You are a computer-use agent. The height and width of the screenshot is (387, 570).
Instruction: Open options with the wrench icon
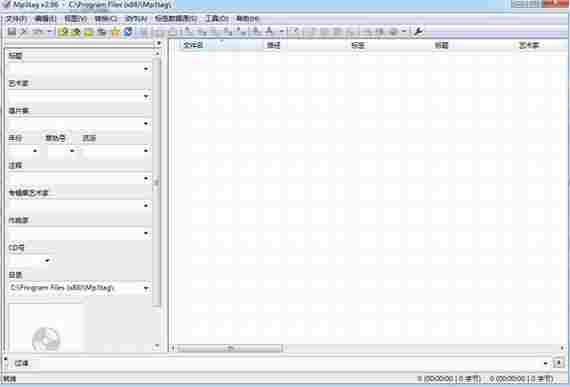[418, 32]
